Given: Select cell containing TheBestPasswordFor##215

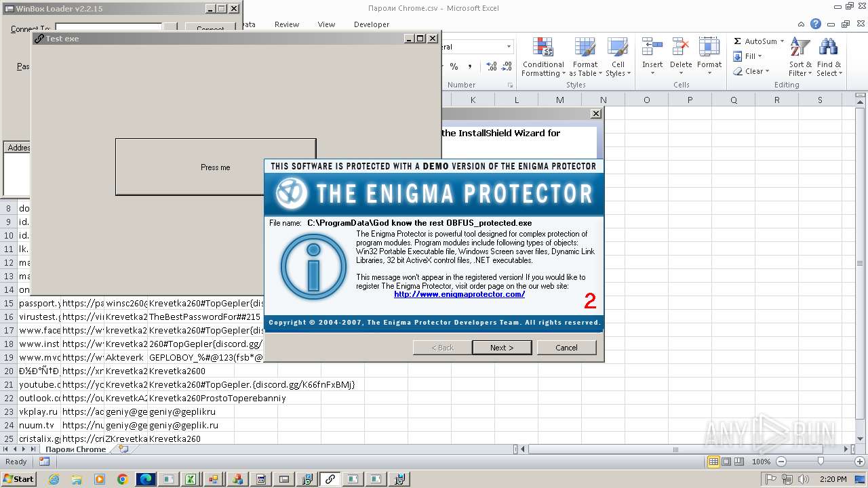Looking at the screenshot, I should point(205,317).
